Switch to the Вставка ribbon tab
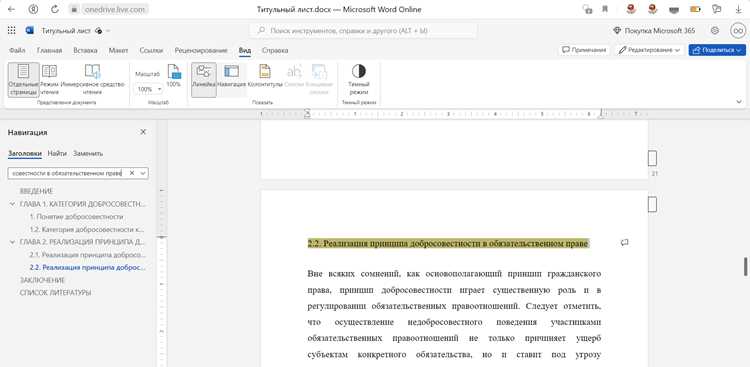Image resolution: width=750 pixels, height=367 pixels. [x=85, y=50]
